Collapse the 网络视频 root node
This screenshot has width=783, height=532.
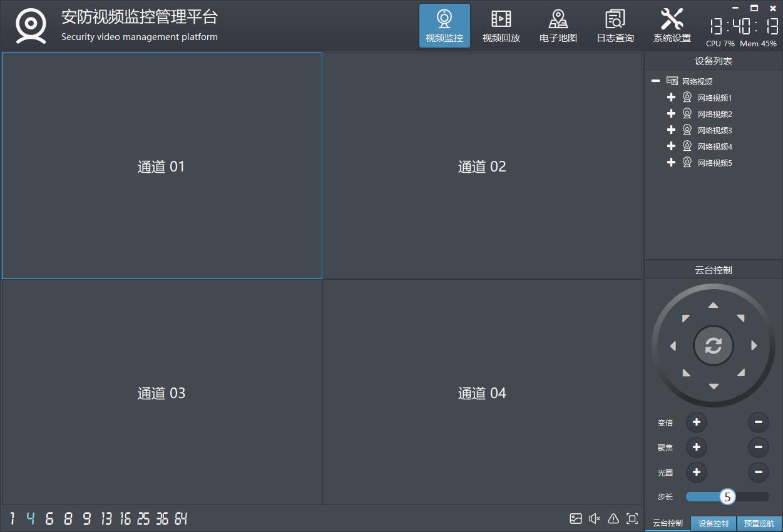[x=655, y=81]
